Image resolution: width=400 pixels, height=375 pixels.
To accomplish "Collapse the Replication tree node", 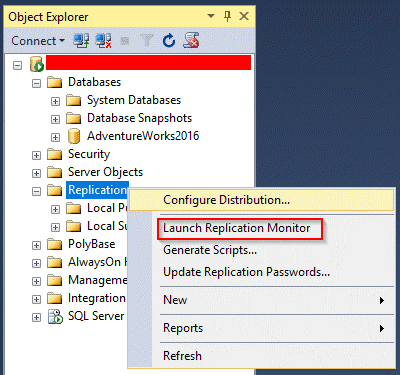I will 36,191.
